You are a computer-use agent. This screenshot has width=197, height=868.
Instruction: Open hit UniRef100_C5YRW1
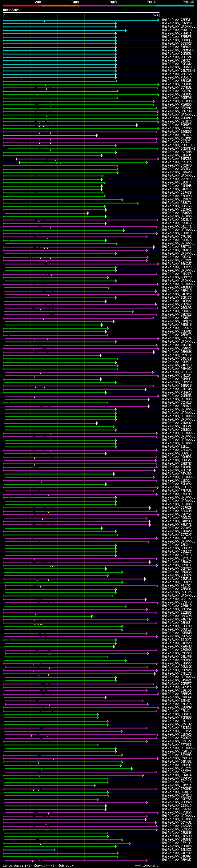[177, 88]
